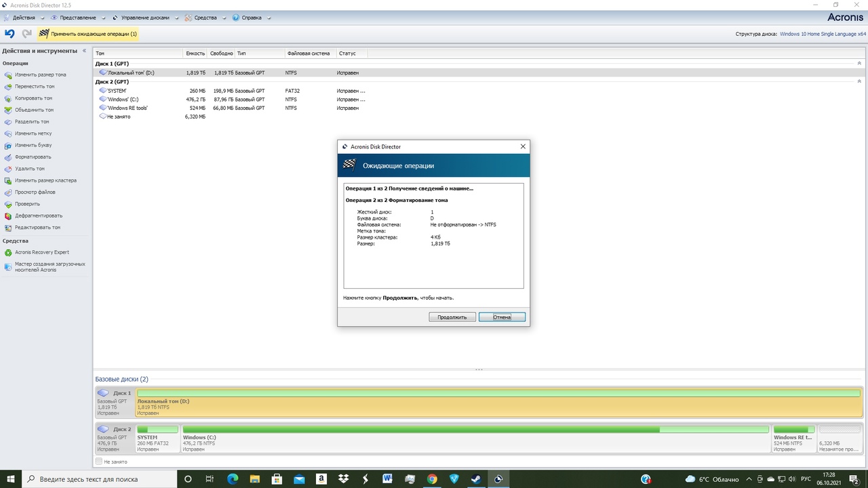
Task: Open Microsoft Edge from the taskbar
Action: pos(233,479)
